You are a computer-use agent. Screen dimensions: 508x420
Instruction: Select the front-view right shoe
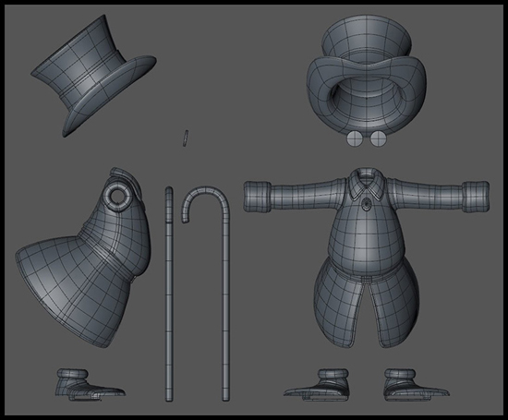point(417,384)
